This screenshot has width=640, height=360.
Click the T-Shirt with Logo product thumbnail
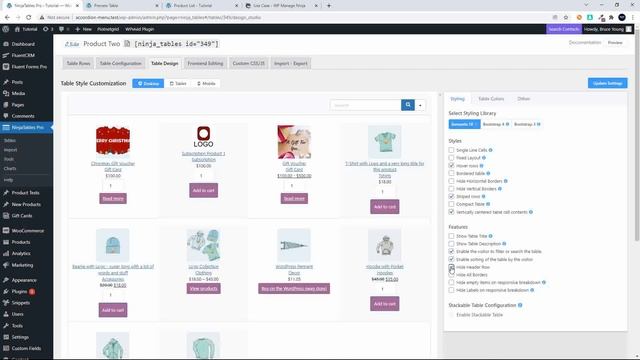(384, 141)
